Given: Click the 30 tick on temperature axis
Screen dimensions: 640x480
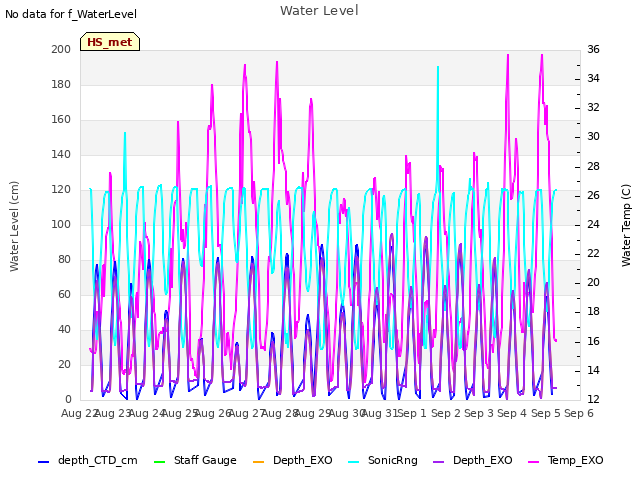Looking at the screenshot, I should pos(593,137).
